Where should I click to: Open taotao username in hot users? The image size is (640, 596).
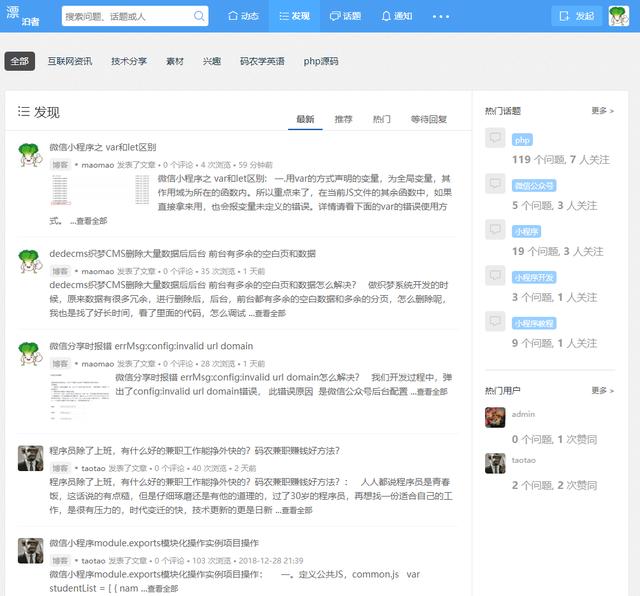524,460
